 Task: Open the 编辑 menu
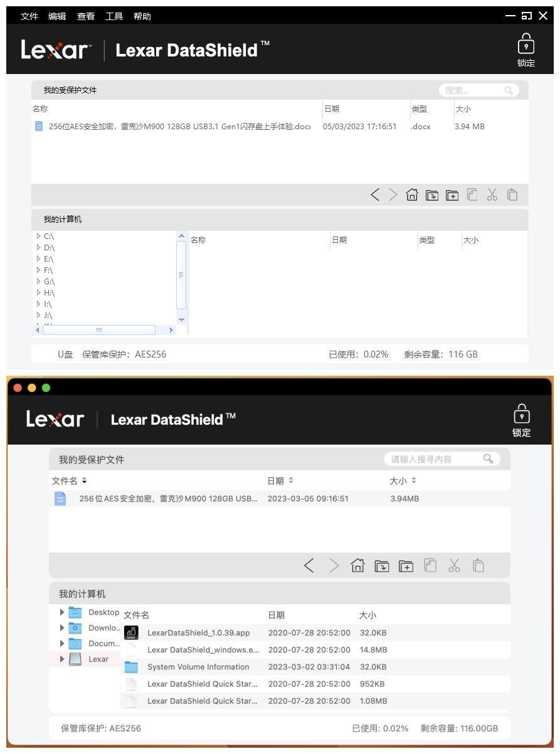pos(57,16)
